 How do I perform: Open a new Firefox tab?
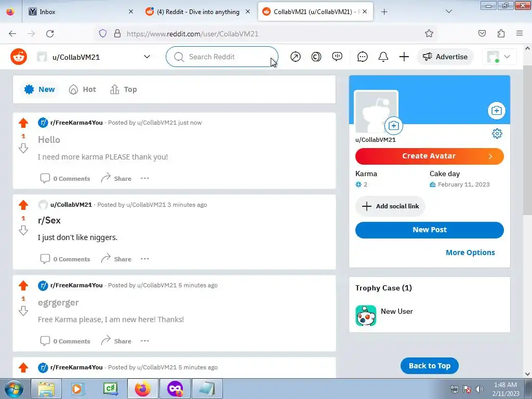tap(384, 12)
